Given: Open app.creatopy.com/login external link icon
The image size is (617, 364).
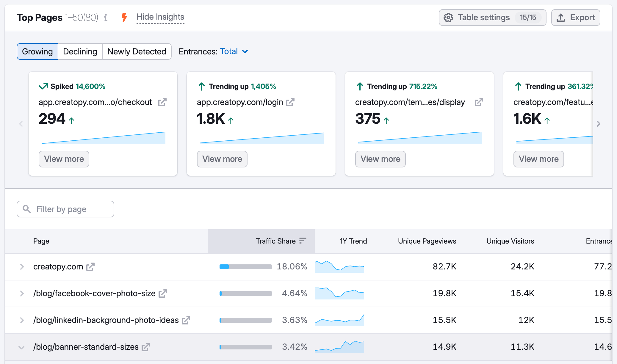Looking at the screenshot, I should 290,102.
